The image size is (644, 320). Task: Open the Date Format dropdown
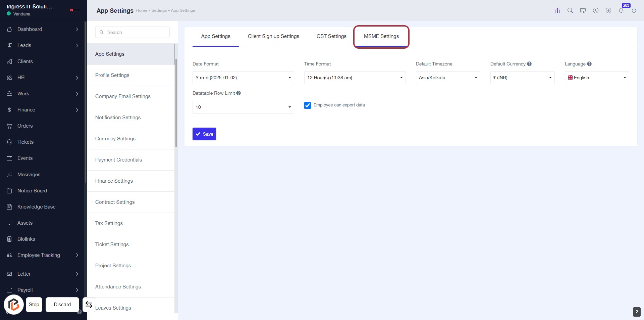click(243, 78)
